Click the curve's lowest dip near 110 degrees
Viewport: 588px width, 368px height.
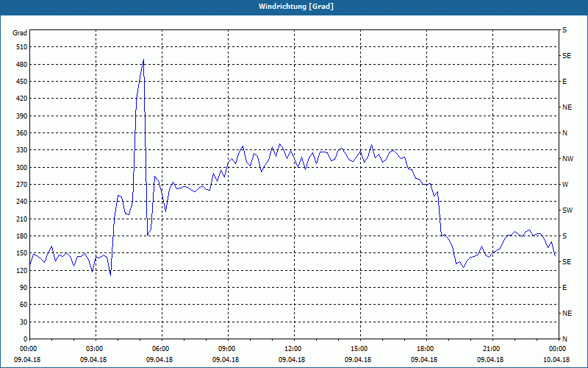pyautogui.click(x=110, y=275)
